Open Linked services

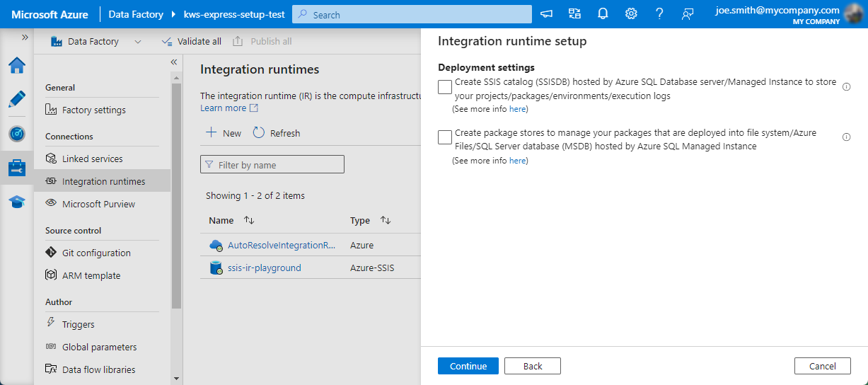click(x=92, y=159)
